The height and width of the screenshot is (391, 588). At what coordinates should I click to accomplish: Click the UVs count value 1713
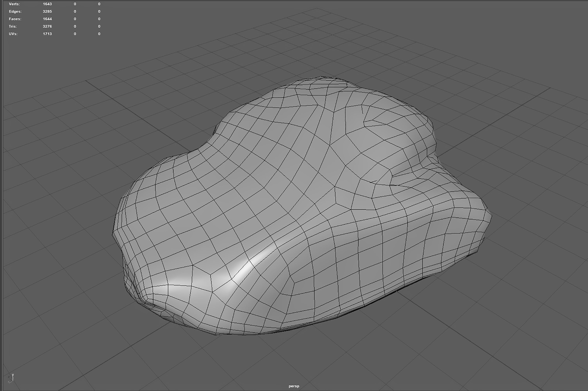pos(47,34)
